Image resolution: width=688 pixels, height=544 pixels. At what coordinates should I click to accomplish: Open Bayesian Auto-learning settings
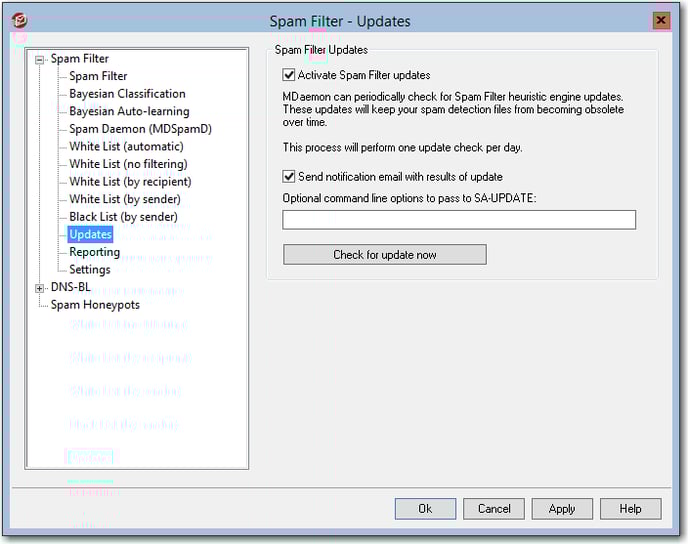[x=129, y=111]
